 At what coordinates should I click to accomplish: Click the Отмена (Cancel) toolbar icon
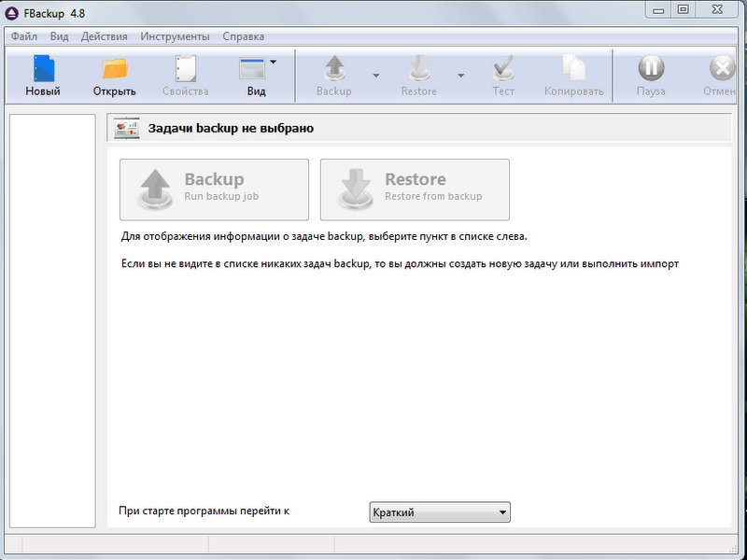[x=722, y=68]
